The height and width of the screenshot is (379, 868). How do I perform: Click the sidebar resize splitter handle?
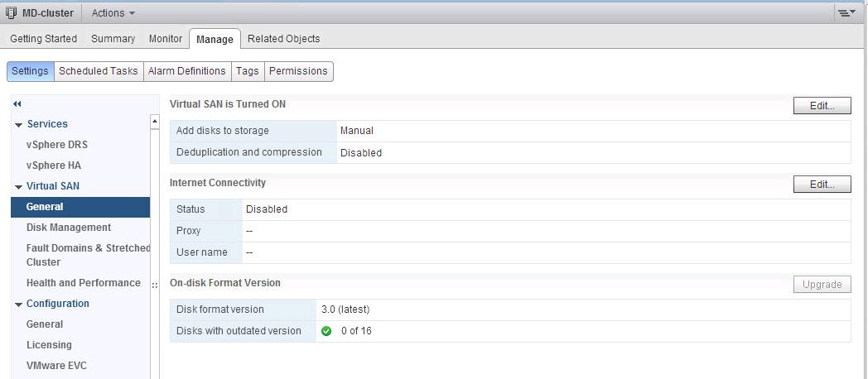pyautogui.click(x=155, y=285)
